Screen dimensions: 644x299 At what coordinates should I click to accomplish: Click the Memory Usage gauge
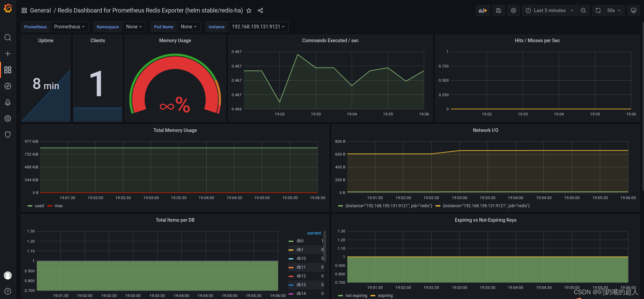click(x=175, y=84)
